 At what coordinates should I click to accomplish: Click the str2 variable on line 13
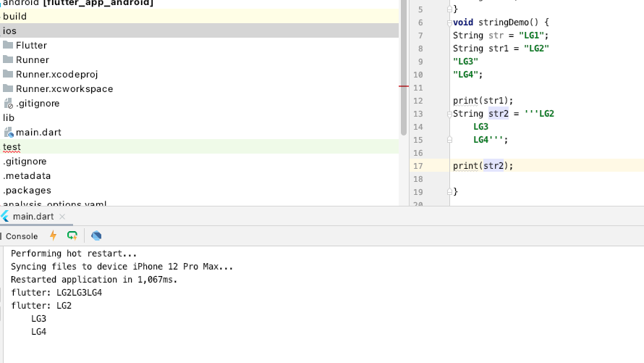click(x=499, y=114)
